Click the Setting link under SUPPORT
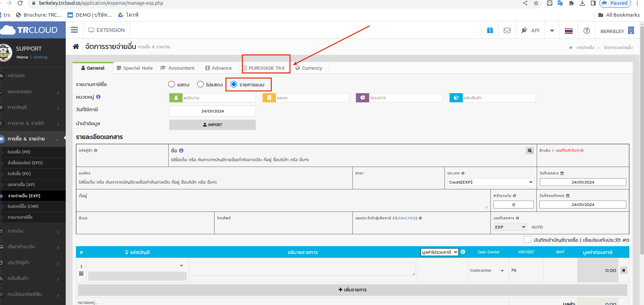The height and width of the screenshot is (305, 644). (x=40, y=57)
